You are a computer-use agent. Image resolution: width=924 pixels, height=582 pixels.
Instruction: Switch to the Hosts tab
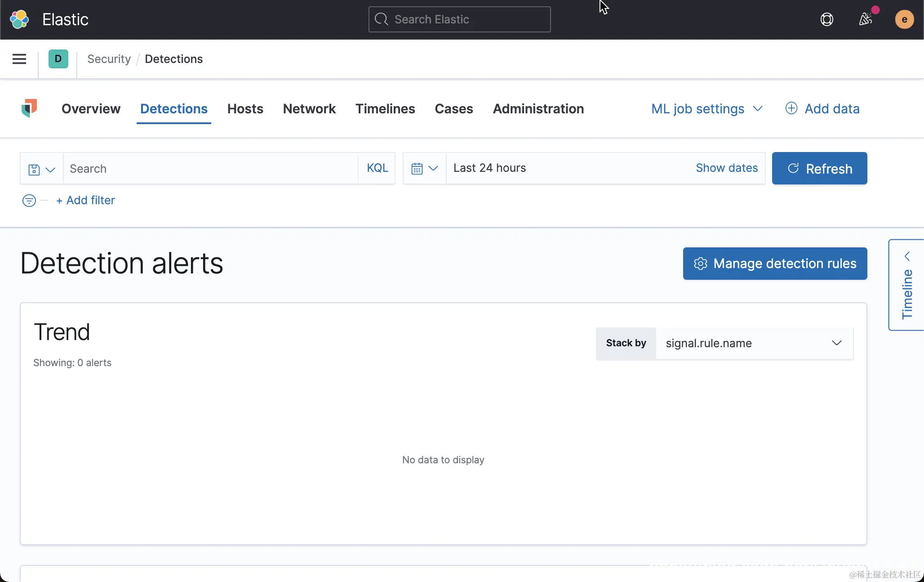point(245,109)
